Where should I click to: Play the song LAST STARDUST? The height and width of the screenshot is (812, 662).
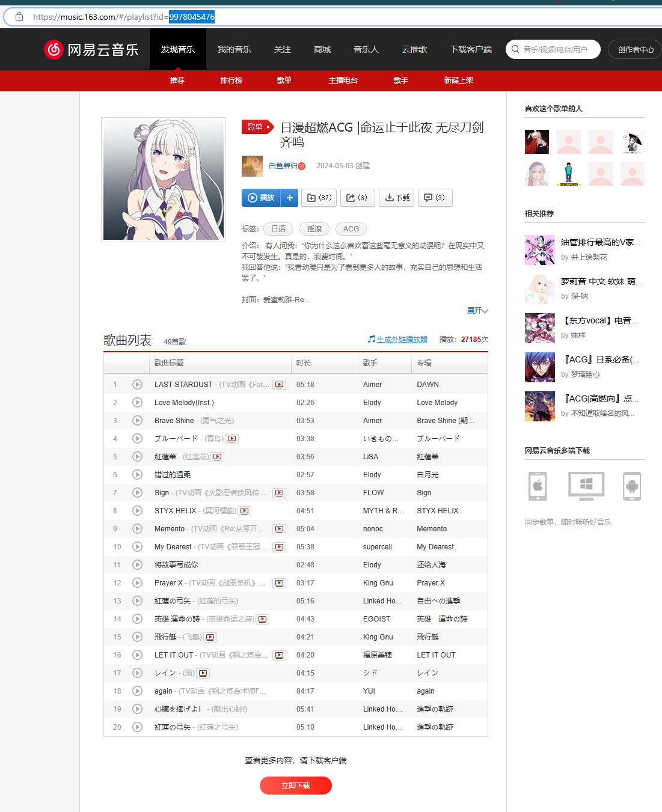pyautogui.click(x=137, y=385)
